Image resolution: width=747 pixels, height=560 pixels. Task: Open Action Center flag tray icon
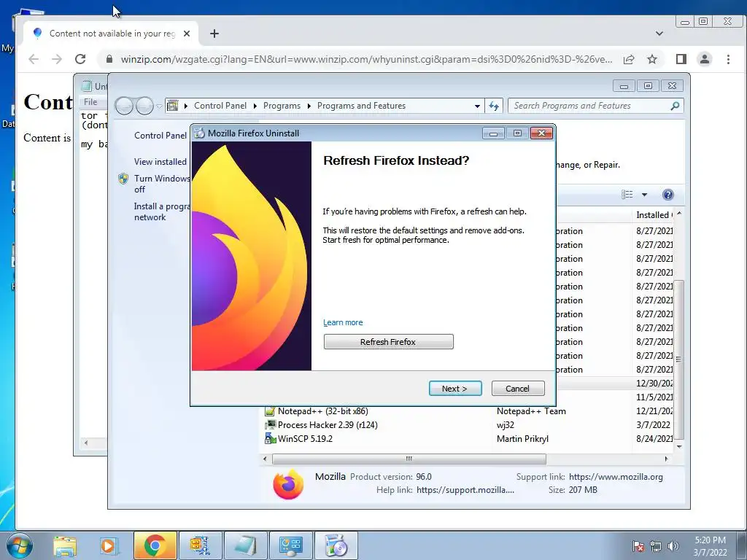638,546
